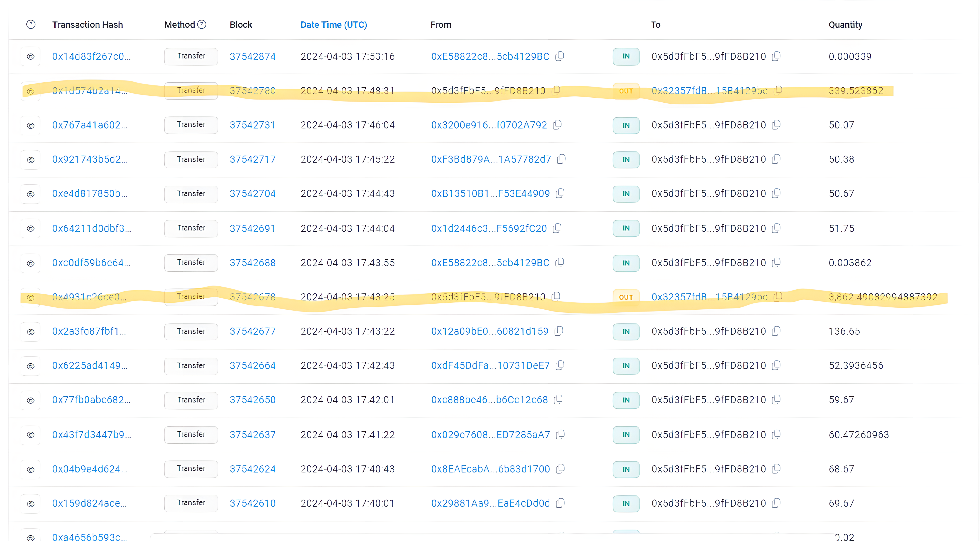Screen dimensions: 980x541
Task: Copy From address 0x12a09bE0...60821d159
Action: tap(559, 331)
